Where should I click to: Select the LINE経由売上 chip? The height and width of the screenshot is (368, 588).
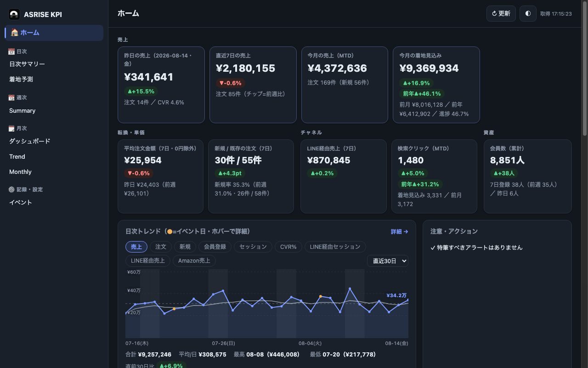pos(148,261)
